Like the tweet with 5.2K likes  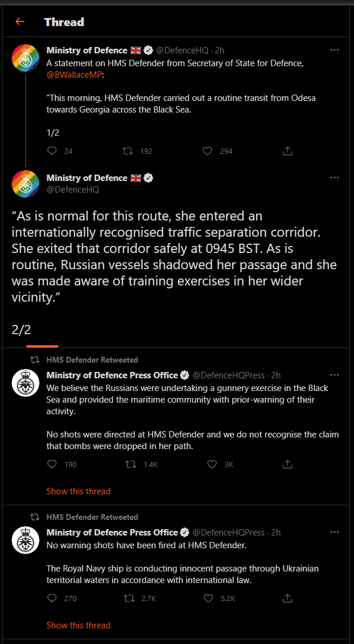(x=208, y=598)
